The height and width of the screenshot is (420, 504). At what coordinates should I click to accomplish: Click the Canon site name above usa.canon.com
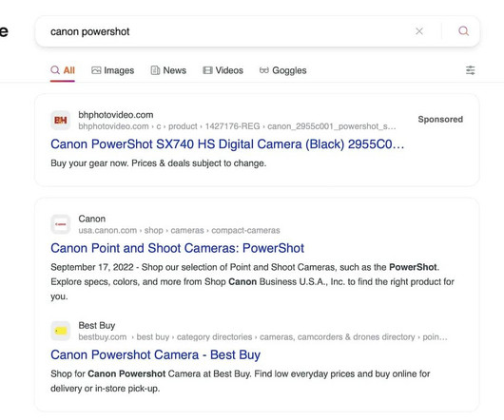click(92, 219)
